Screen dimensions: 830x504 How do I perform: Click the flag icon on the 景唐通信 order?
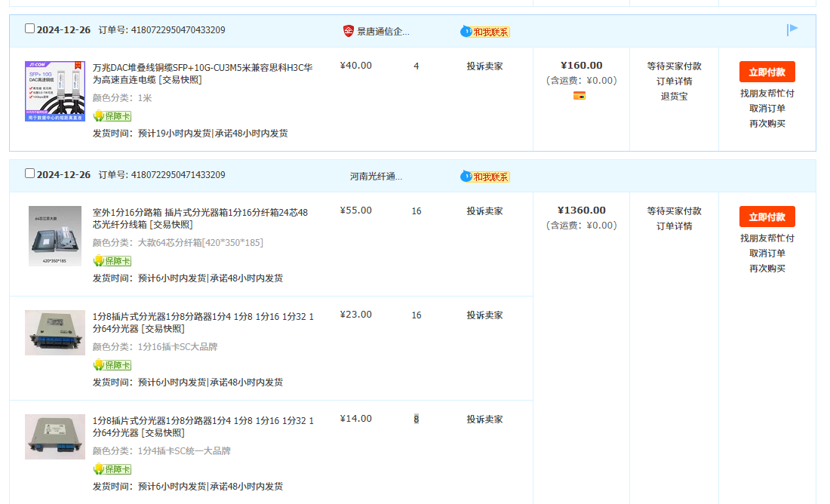[792, 29]
